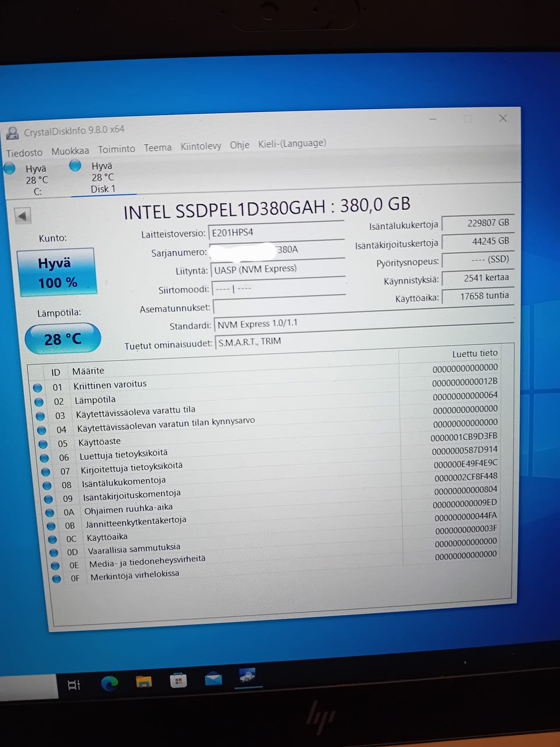
Task: Open the Mail app from the taskbar
Action: click(213, 678)
